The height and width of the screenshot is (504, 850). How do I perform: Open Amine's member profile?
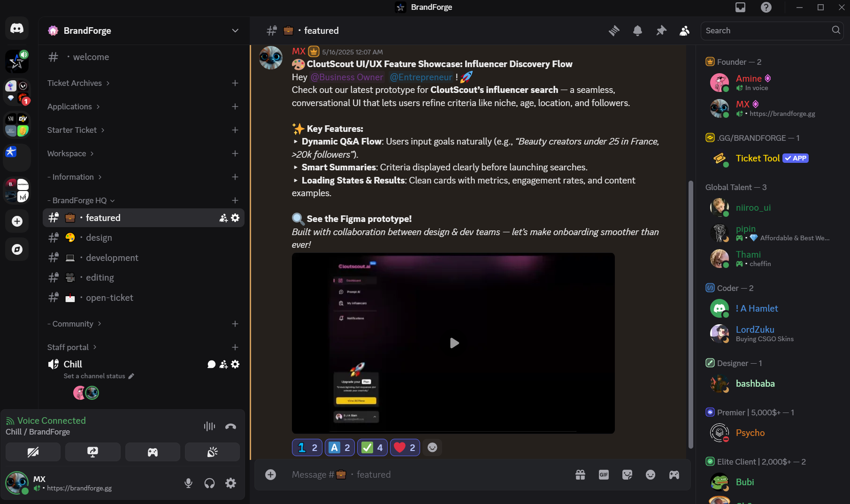pyautogui.click(x=772, y=83)
